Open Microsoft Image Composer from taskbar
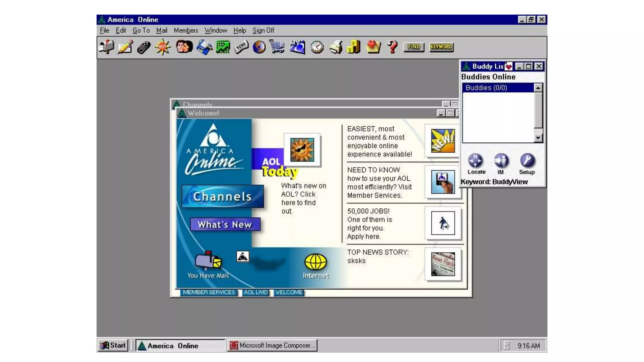Viewport: 644px width, 362px height. pos(272,345)
